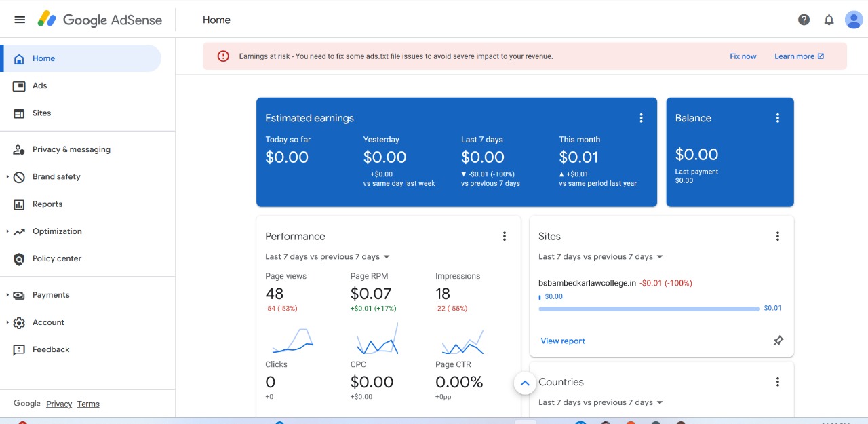Click the bsbambedkarlawcollege.in earnings bar
Viewport: 868px width, 424px height.
point(649,309)
